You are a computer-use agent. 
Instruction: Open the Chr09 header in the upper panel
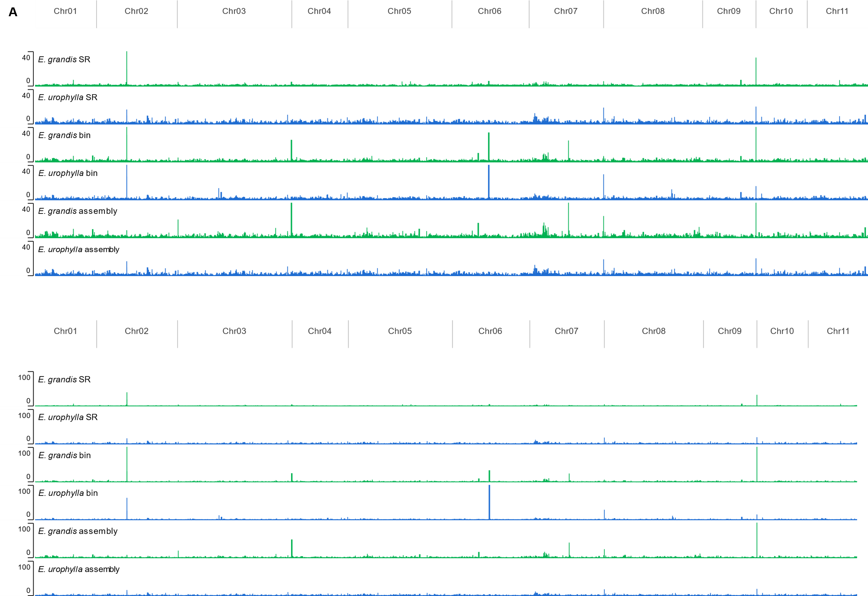tap(729, 11)
